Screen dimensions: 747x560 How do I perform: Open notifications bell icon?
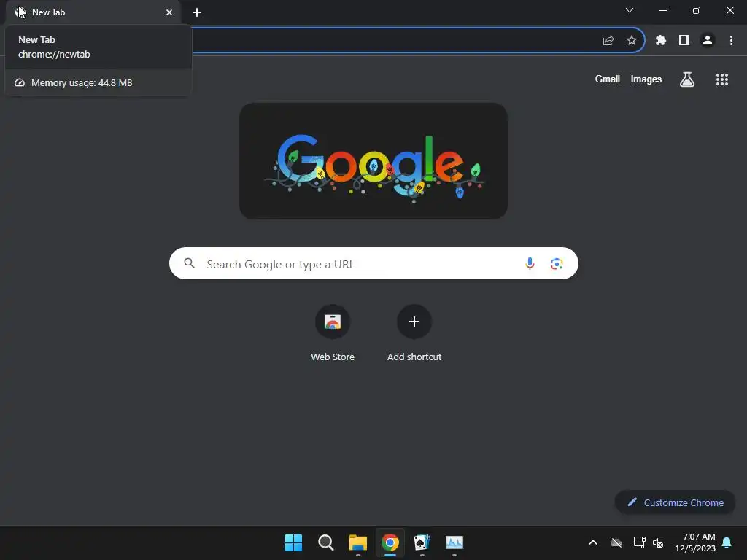(x=727, y=542)
